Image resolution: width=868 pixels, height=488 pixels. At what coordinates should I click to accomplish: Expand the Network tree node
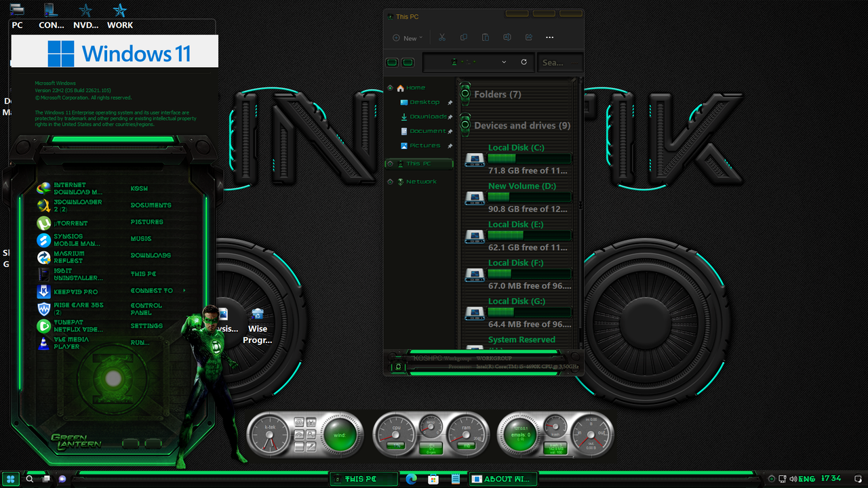tap(390, 182)
